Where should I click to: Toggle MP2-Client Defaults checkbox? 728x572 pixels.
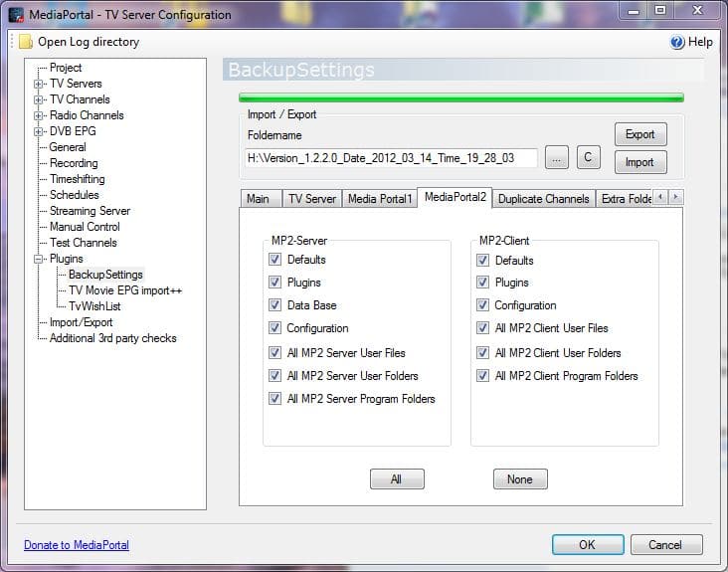click(x=483, y=260)
